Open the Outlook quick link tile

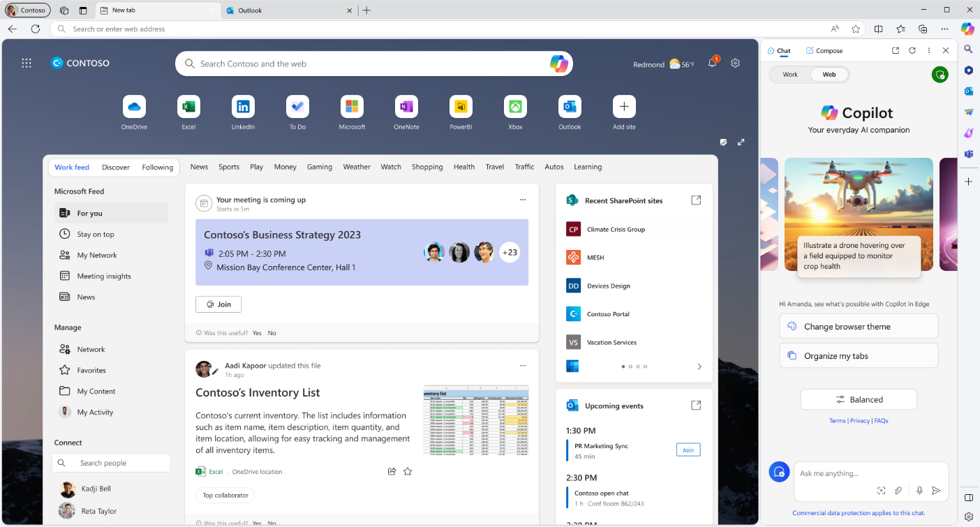coord(570,107)
